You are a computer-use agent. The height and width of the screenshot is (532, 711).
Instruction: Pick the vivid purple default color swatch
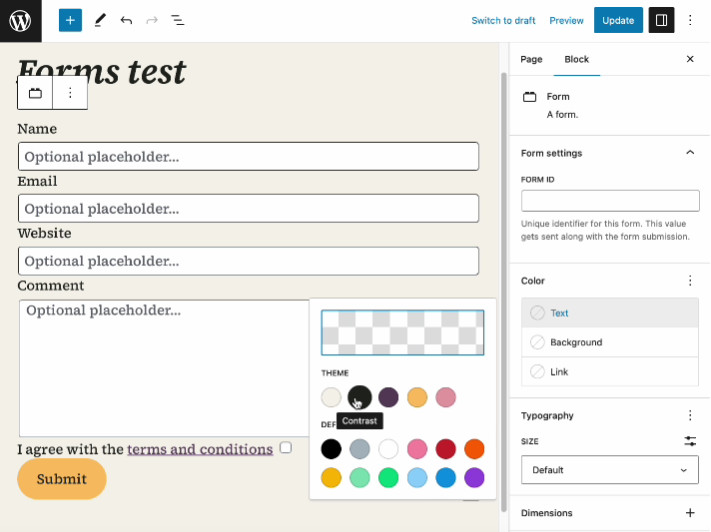474,478
